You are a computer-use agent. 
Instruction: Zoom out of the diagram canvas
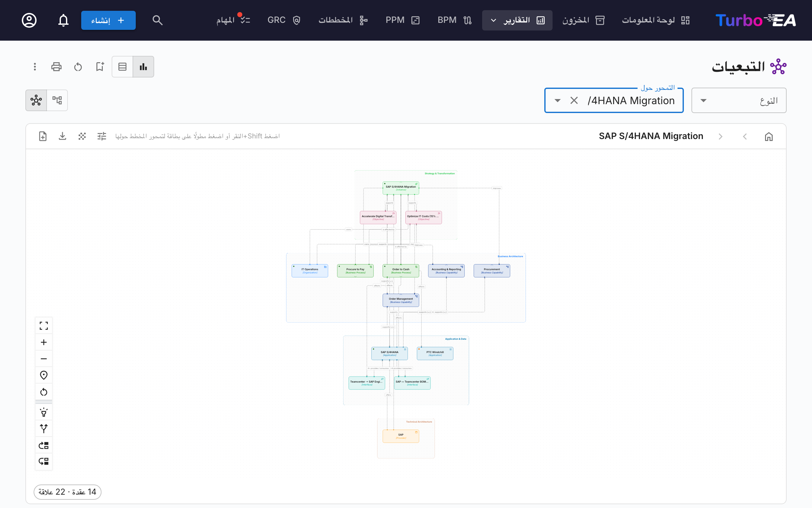coord(44,358)
